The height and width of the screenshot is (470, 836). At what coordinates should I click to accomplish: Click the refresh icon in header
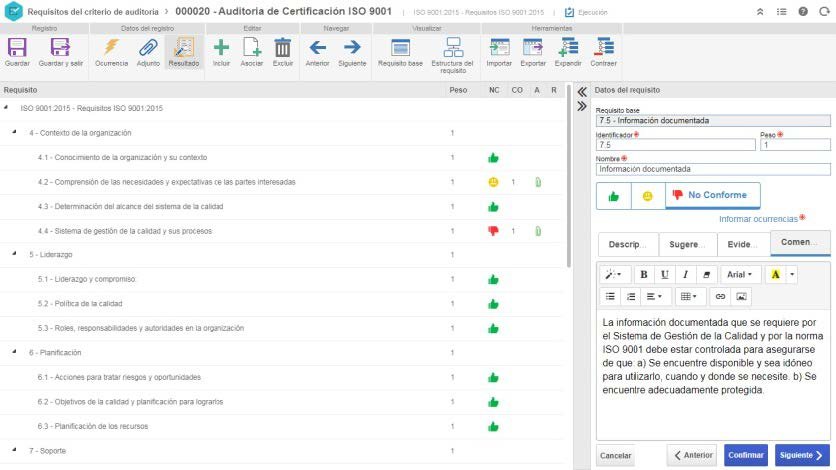click(824, 12)
